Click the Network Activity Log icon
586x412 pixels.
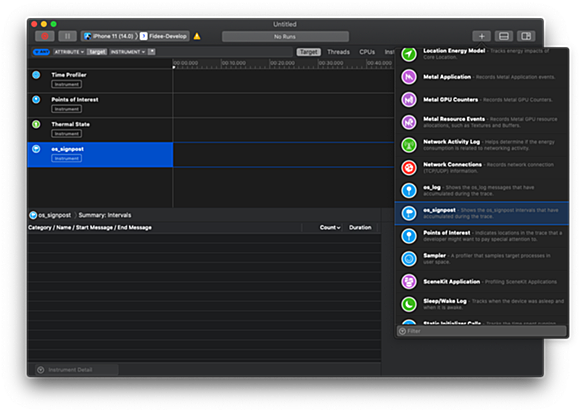(x=409, y=145)
